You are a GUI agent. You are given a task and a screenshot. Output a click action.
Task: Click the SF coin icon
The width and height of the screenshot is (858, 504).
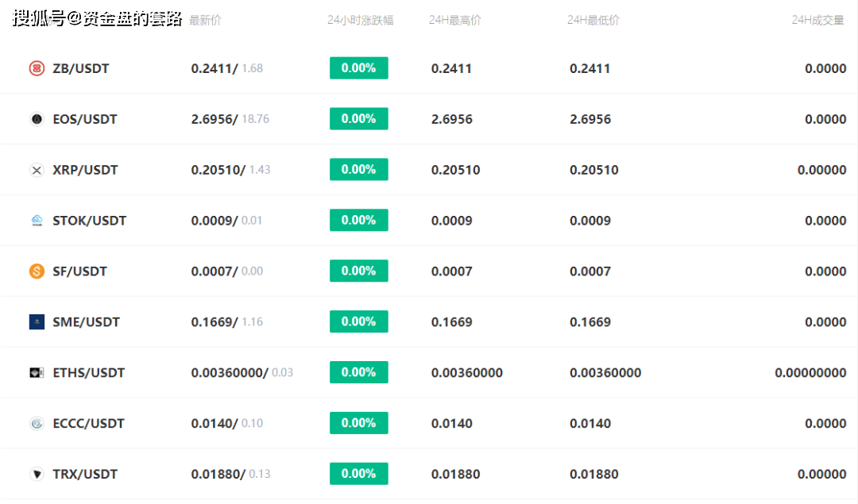tap(37, 271)
